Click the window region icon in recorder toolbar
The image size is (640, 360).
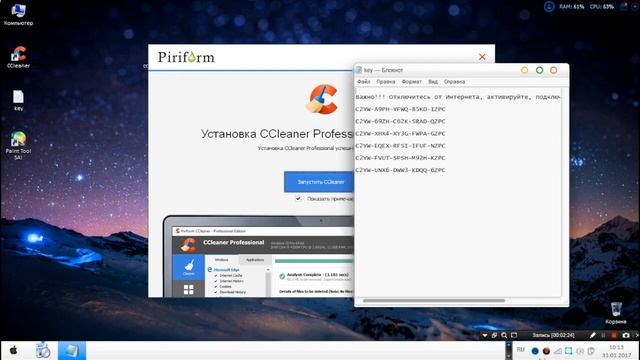point(514,335)
